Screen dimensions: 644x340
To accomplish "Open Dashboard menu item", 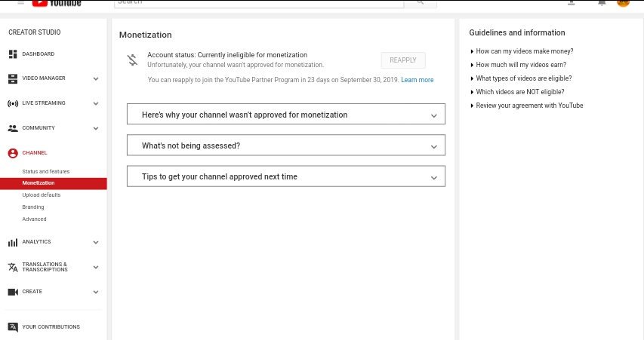I will 39,54.
